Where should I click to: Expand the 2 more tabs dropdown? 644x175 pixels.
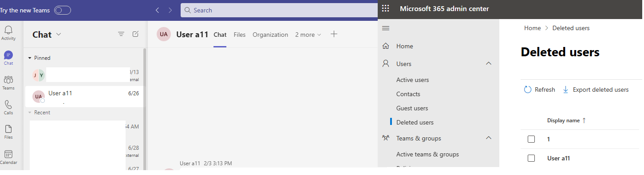[308, 35]
